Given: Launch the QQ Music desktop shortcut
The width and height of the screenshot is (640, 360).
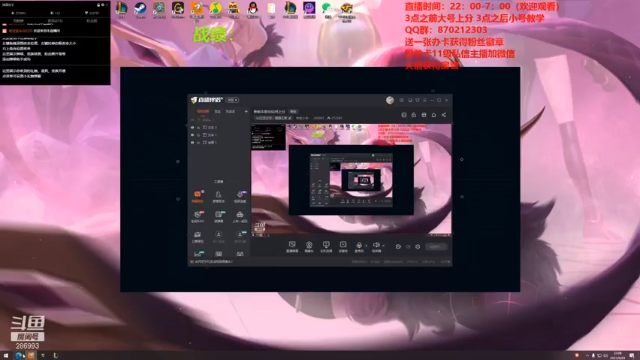Looking at the screenshot, I should pyautogui.click(x=216, y=9).
